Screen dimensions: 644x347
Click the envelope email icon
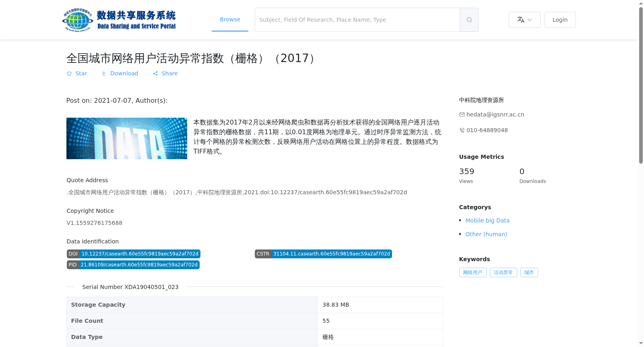click(x=462, y=114)
